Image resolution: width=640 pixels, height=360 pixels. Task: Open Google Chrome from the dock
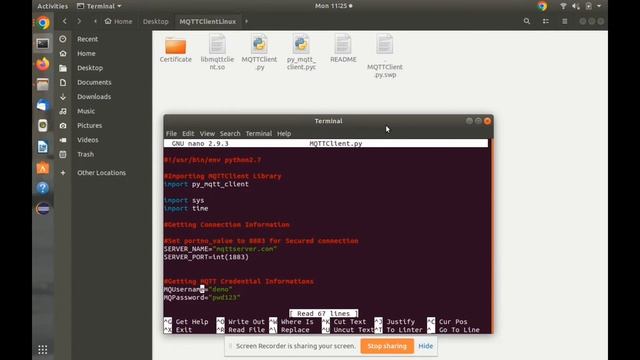click(43, 23)
